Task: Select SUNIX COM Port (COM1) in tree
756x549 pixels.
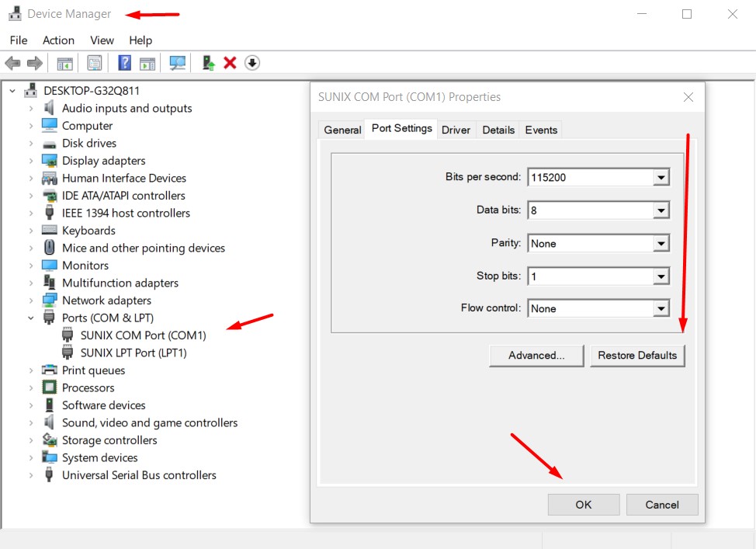Action: (x=143, y=335)
